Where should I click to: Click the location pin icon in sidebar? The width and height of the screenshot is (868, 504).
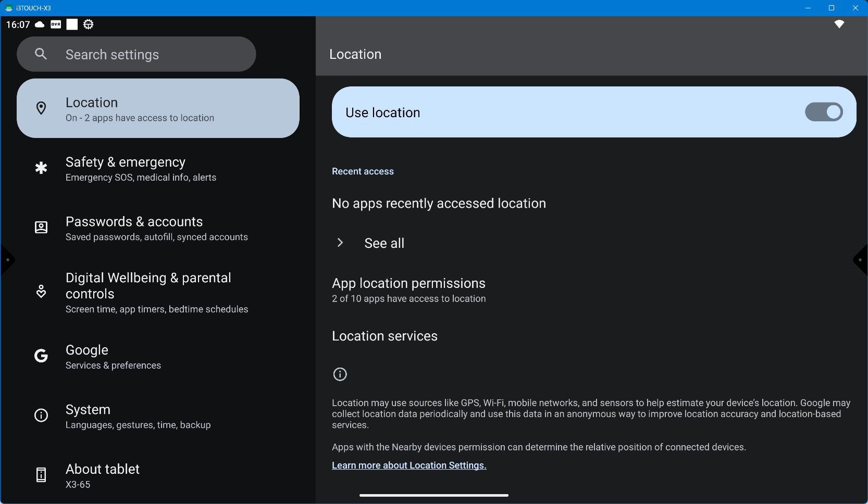(x=41, y=108)
